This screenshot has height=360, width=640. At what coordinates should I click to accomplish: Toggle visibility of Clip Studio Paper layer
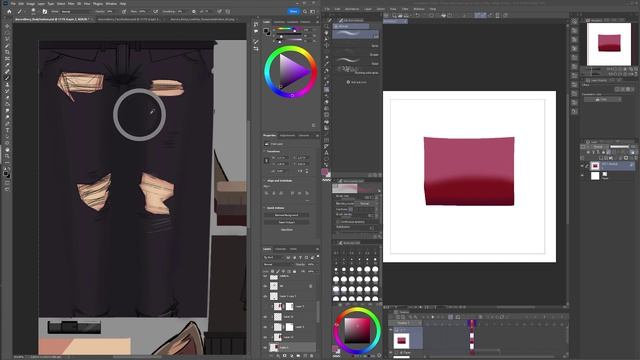tap(582, 176)
